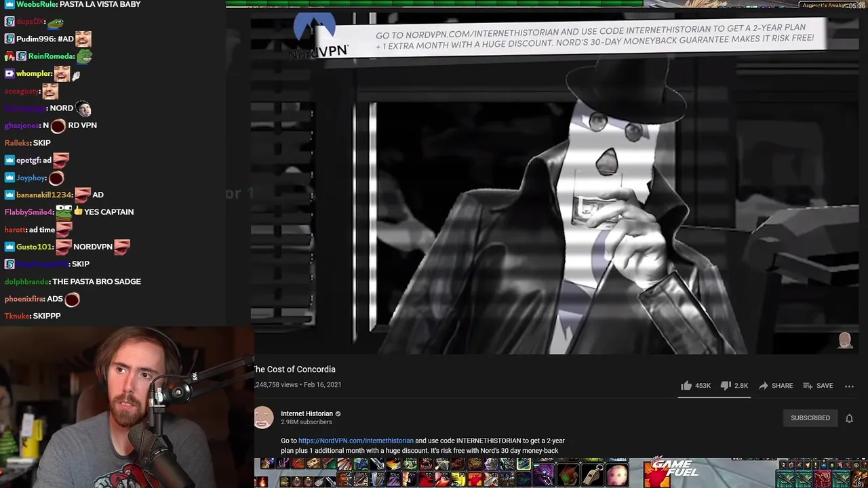Click the crown badge beside epetgf
The image size is (868, 488).
click(x=9, y=160)
